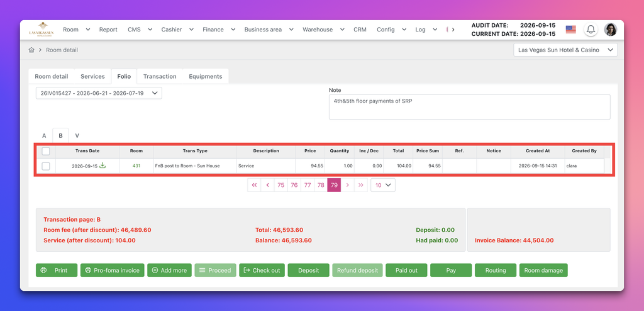
Task: Check the select-all header checkbox
Action: (46, 151)
